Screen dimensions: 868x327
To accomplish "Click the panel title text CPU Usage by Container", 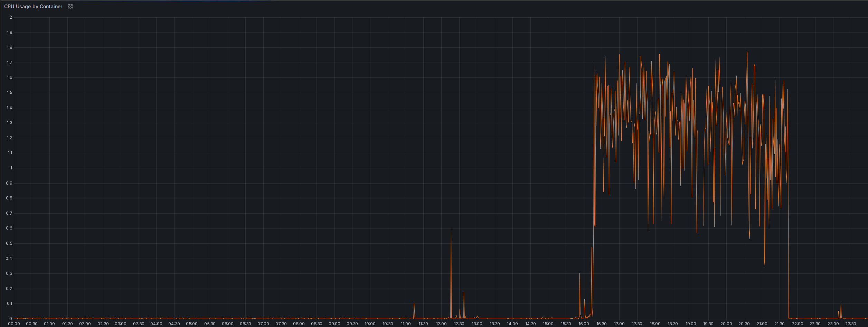I will point(34,6).
